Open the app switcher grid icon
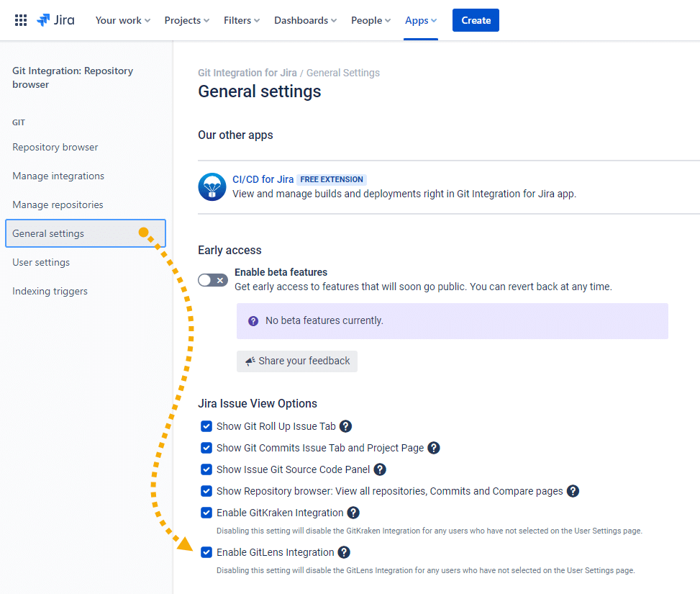 (x=21, y=20)
